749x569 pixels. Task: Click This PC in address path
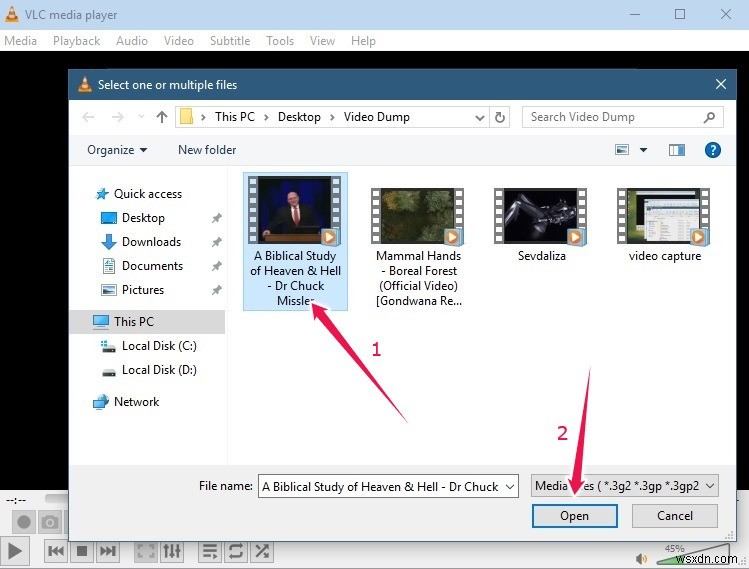(235, 117)
